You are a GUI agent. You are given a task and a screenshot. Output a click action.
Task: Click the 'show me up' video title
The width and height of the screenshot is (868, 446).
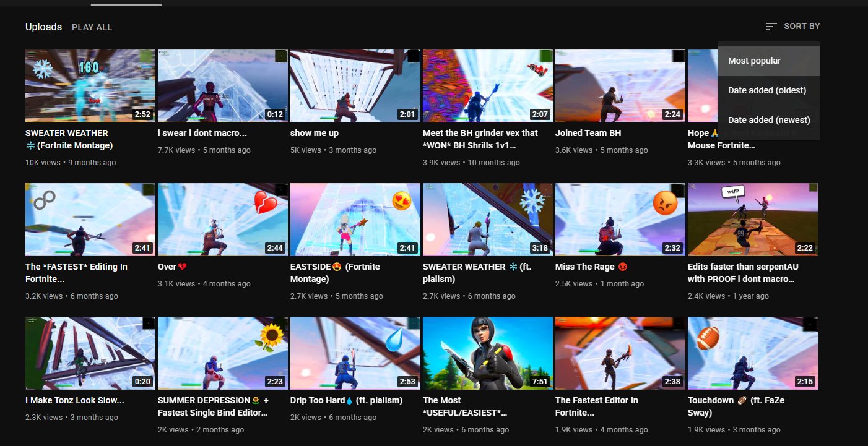(x=315, y=133)
